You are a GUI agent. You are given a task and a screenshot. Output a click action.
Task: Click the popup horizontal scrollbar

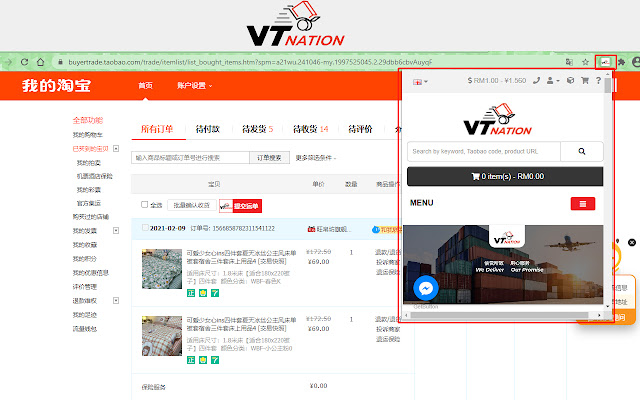(499, 315)
